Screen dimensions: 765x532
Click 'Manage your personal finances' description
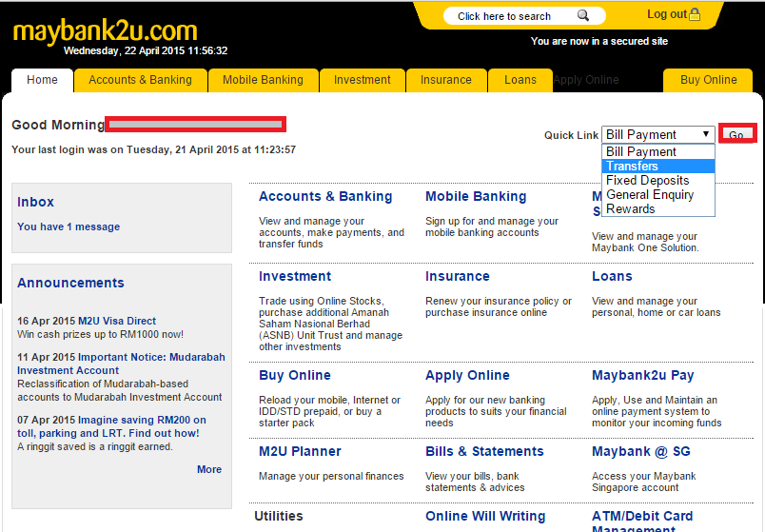(x=331, y=476)
